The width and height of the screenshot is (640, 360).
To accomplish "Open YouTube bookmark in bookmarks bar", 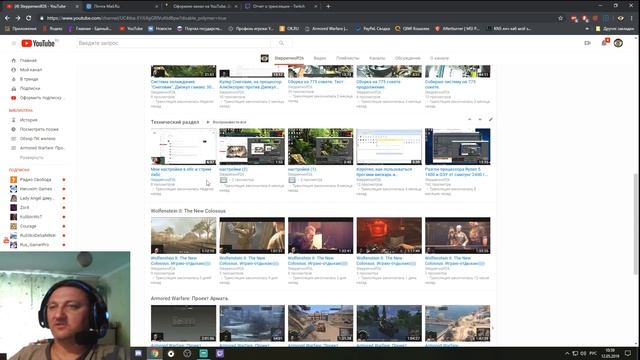I will [x=131, y=29].
